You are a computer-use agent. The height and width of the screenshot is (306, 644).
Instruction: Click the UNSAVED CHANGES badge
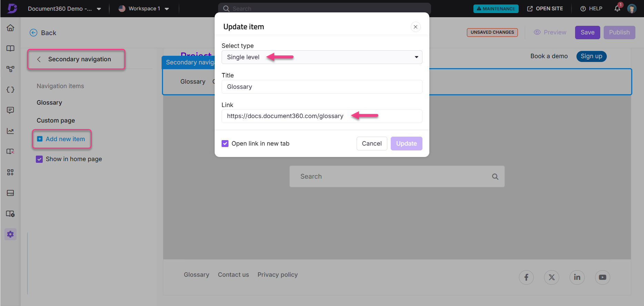[x=492, y=32]
